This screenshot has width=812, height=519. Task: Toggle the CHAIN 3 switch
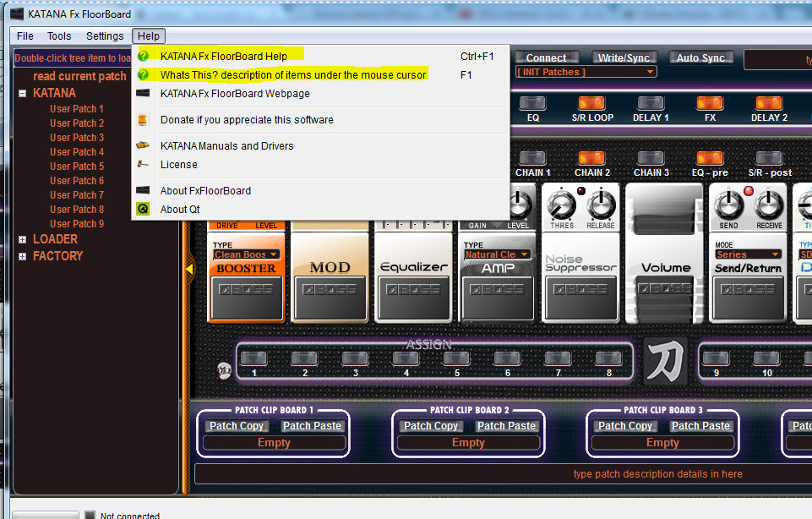(x=651, y=157)
